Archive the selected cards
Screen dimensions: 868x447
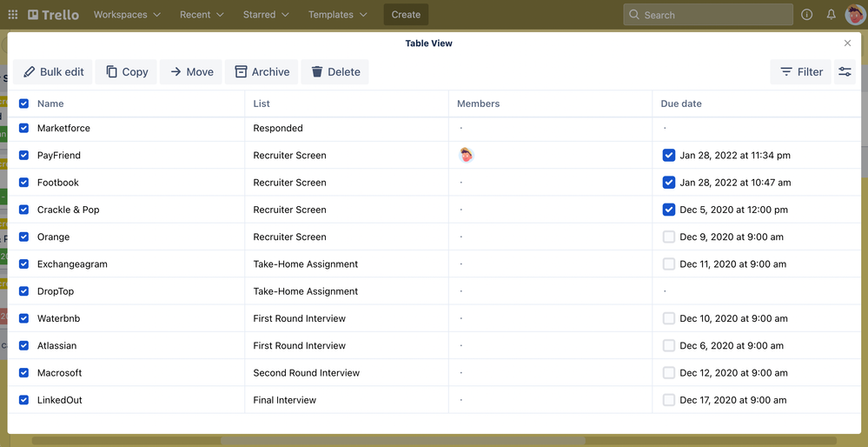click(x=262, y=71)
